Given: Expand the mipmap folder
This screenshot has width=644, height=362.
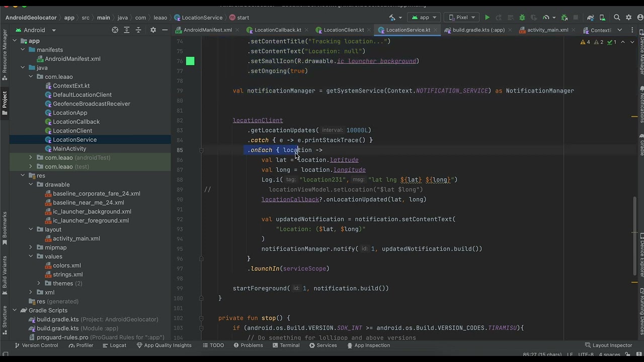Looking at the screenshot, I should 31,247.
